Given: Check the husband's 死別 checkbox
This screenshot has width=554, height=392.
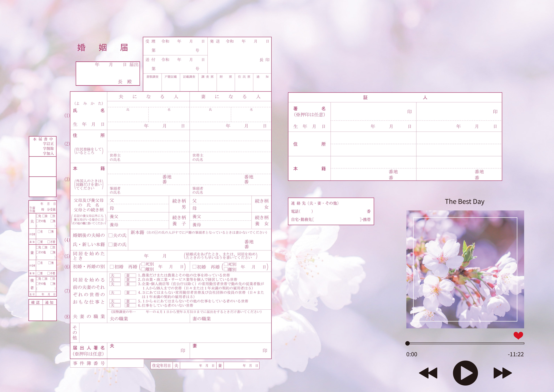Looking at the screenshot, I should (143, 264).
